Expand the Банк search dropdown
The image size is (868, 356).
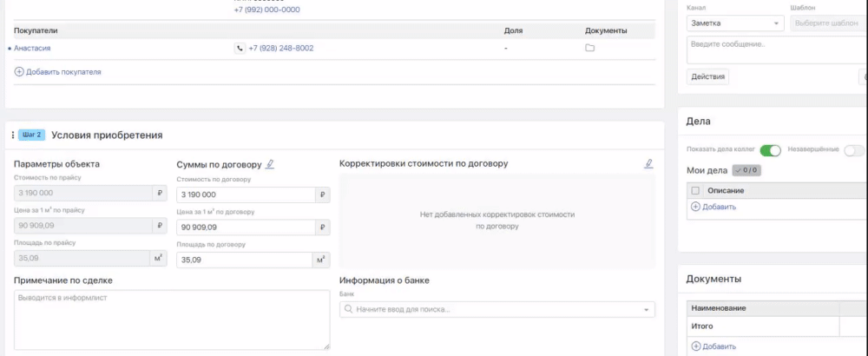[x=646, y=310]
